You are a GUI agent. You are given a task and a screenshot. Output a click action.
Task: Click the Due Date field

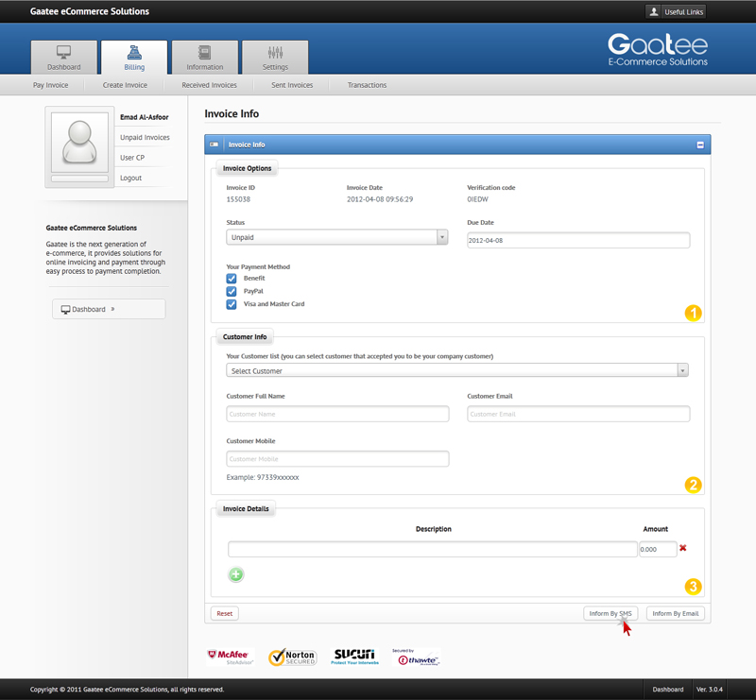pos(578,240)
